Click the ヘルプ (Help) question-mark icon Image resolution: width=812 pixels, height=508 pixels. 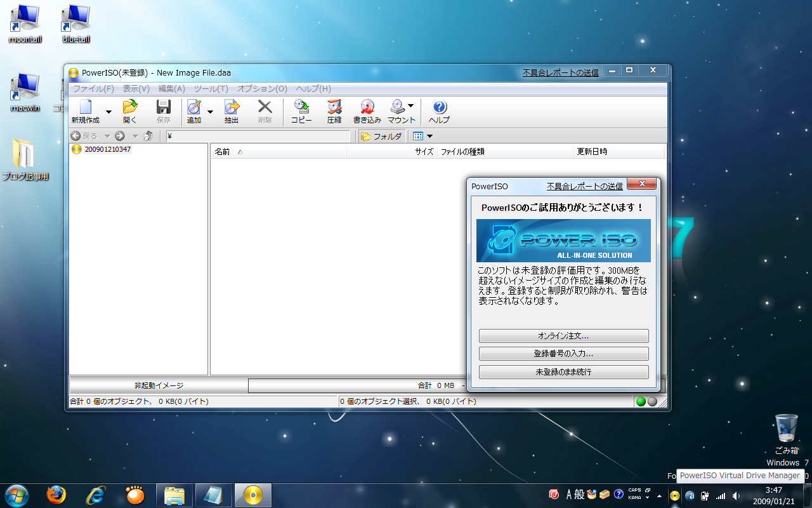click(x=439, y=107)
